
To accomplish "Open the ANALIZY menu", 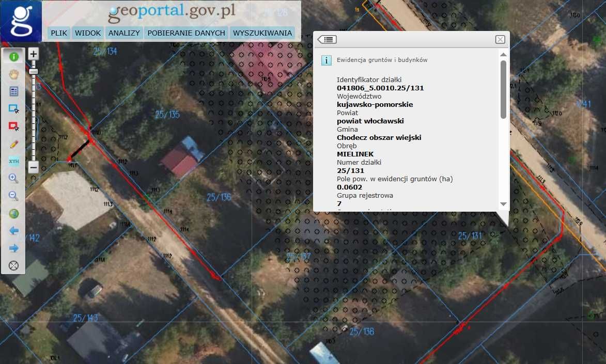I will point(124,33).
